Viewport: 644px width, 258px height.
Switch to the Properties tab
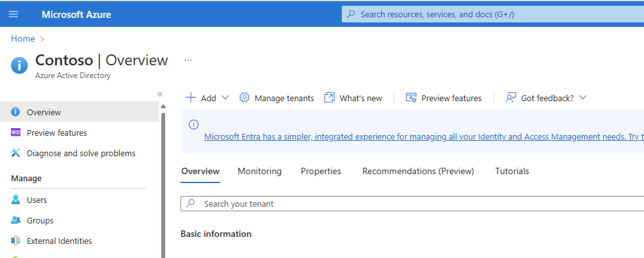coord(321,171)
